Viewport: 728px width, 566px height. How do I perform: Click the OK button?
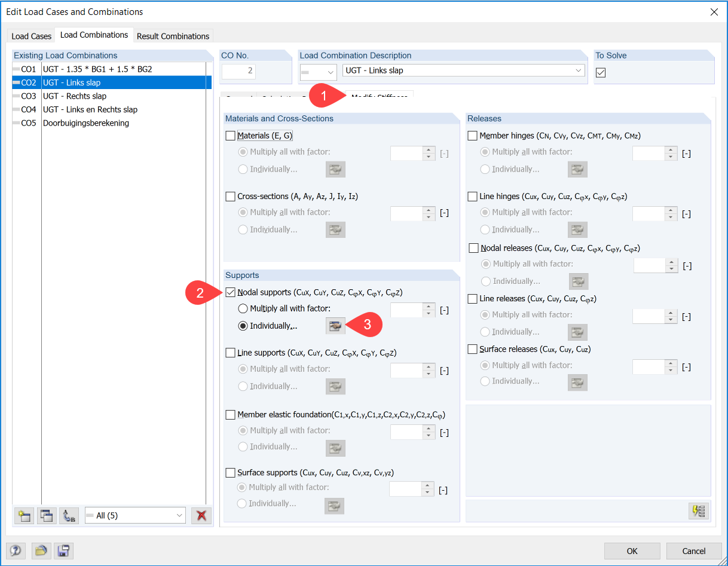click(632, 550)
